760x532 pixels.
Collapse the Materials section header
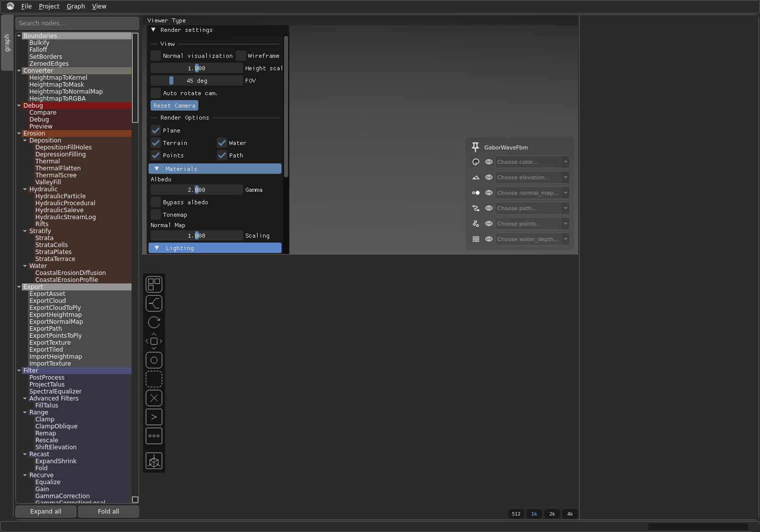215,169
